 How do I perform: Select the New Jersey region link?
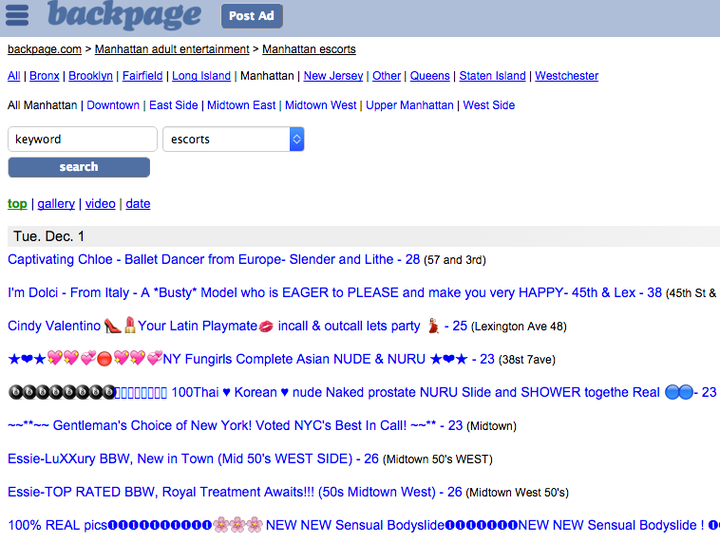pos(333,76)
